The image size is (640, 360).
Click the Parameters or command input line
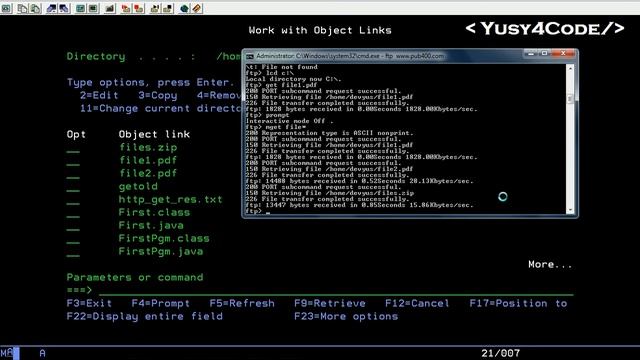point(336,291)
